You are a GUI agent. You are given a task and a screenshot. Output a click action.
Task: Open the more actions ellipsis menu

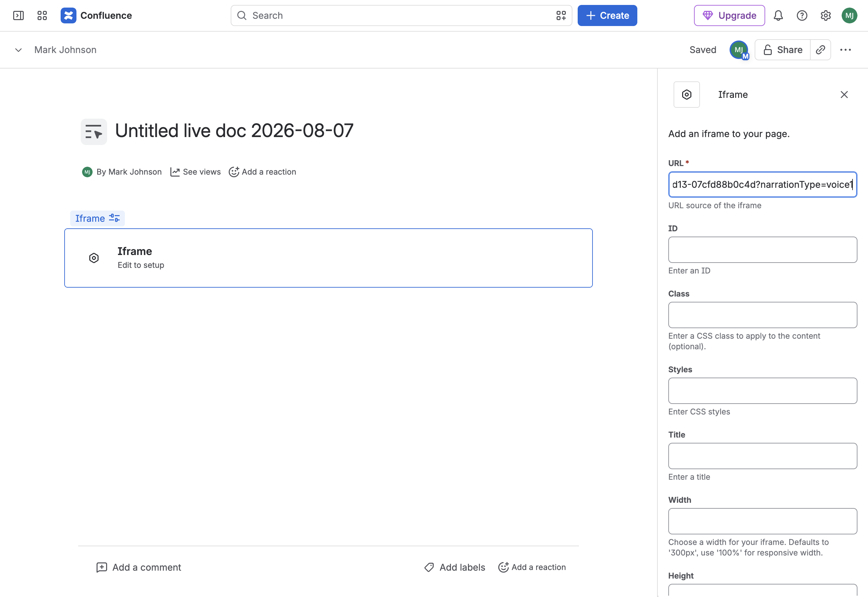tap(846, 50)
